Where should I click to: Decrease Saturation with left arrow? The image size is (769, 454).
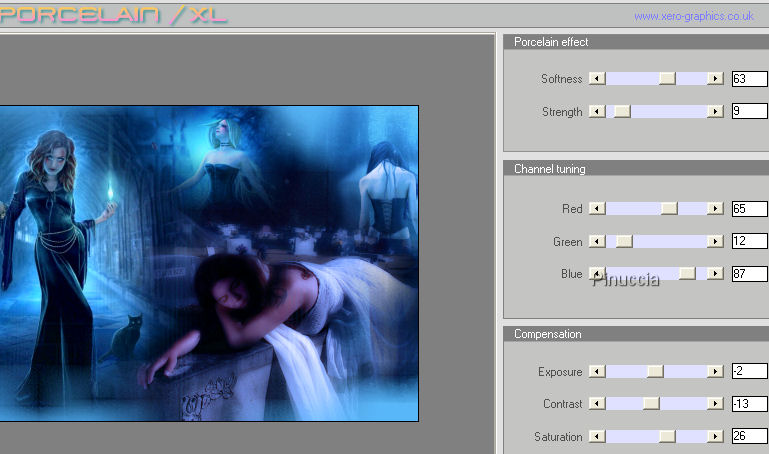597,436
